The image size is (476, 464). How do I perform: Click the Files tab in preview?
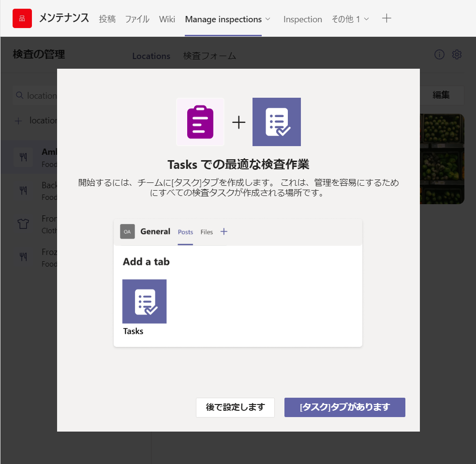207,232
